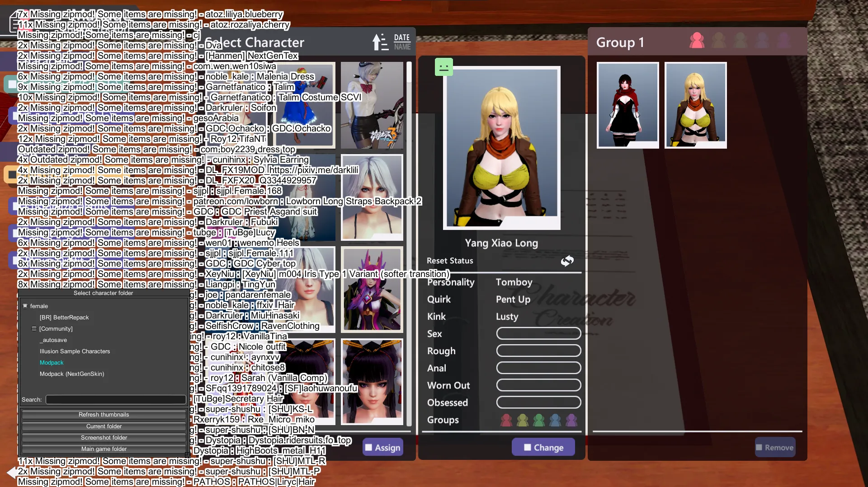Expand the [Community] folder node
The image size is (868, 487).
(x=34, y=328)
